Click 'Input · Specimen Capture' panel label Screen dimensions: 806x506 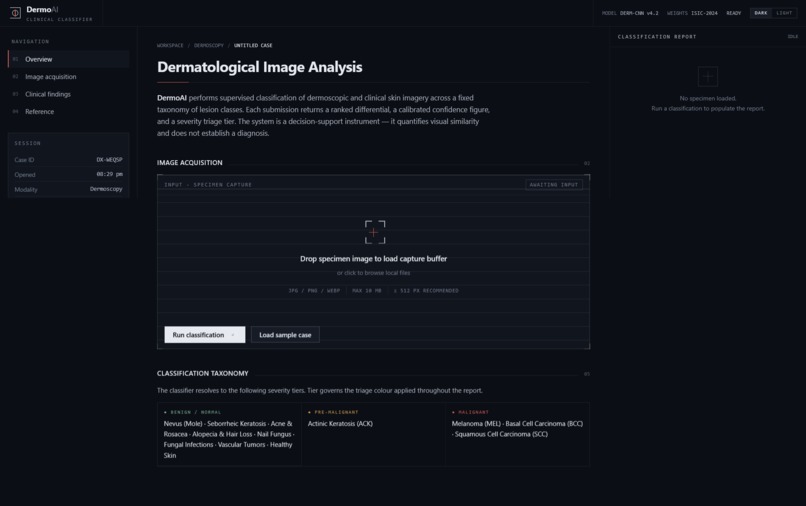click(x=208, y=185)
